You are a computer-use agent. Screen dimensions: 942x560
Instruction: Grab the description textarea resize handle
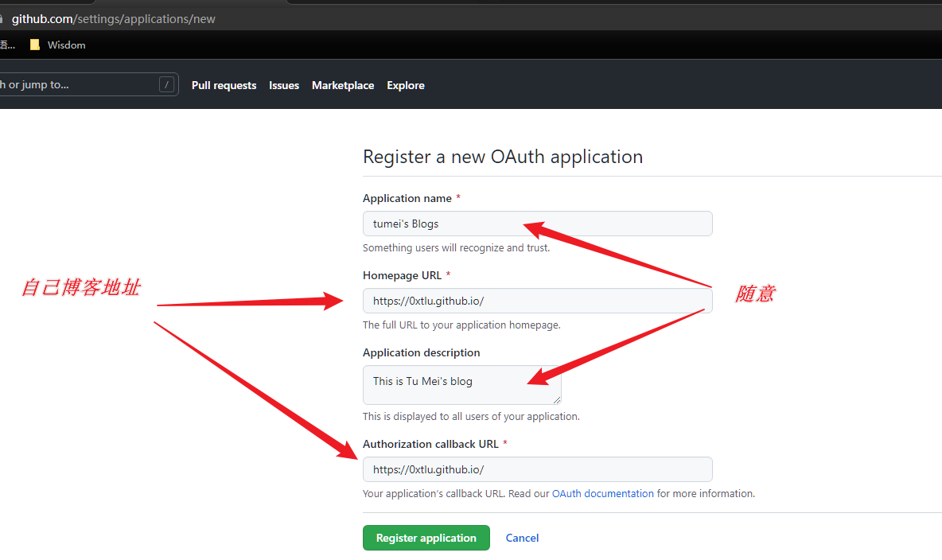[x=557, y=399]
